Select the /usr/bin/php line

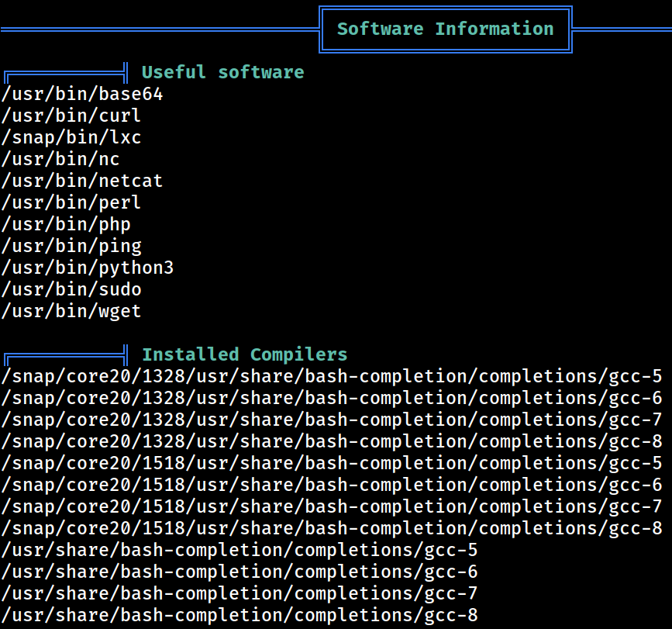pos(66,225)
